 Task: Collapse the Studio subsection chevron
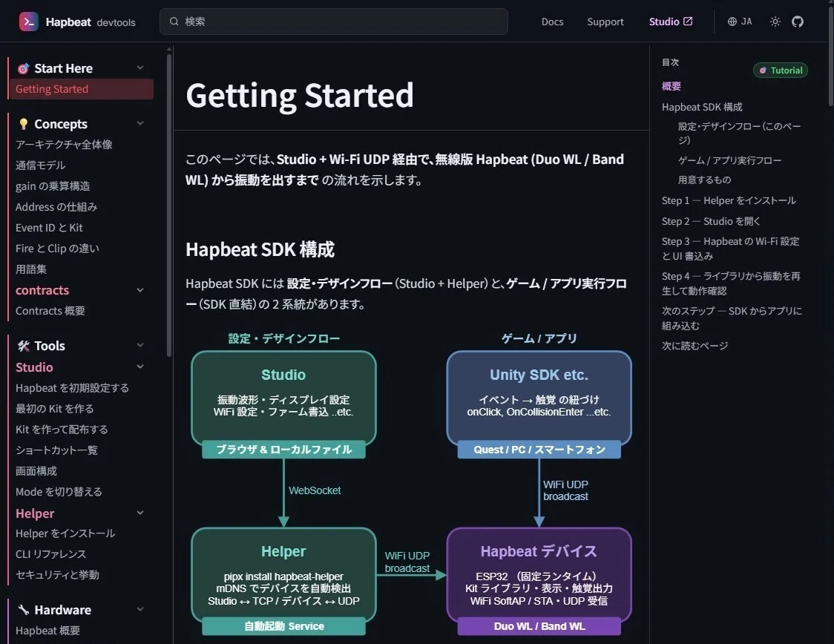pyautogui.click(x=140, y=367)
